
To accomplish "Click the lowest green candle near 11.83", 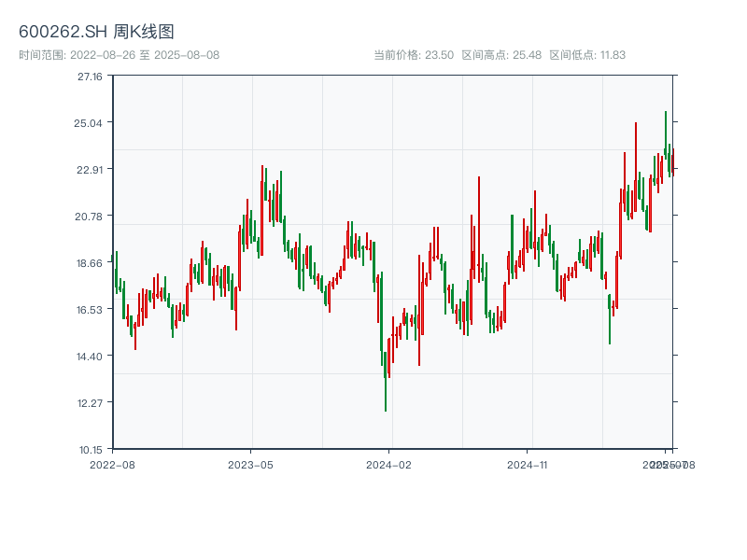I will click(x=386, y=382).
